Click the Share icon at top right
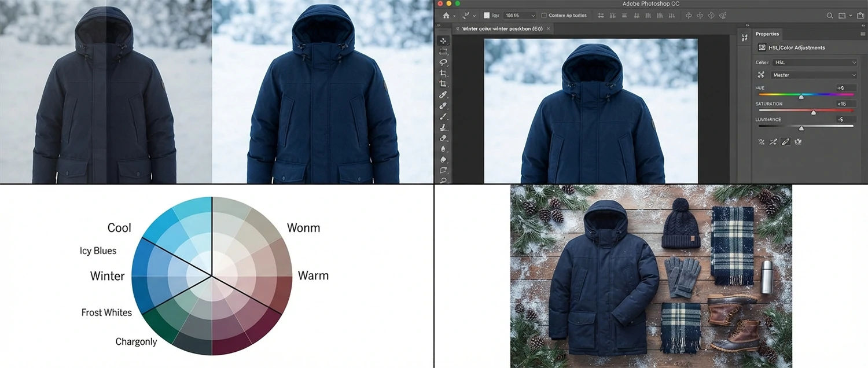This screenshot has height=368, width=868. click(860, 16)
